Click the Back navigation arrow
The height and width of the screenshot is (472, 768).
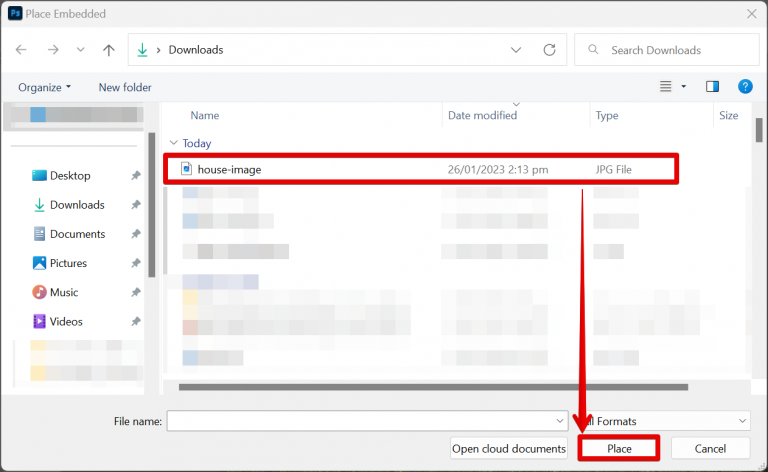pos(21,50)
